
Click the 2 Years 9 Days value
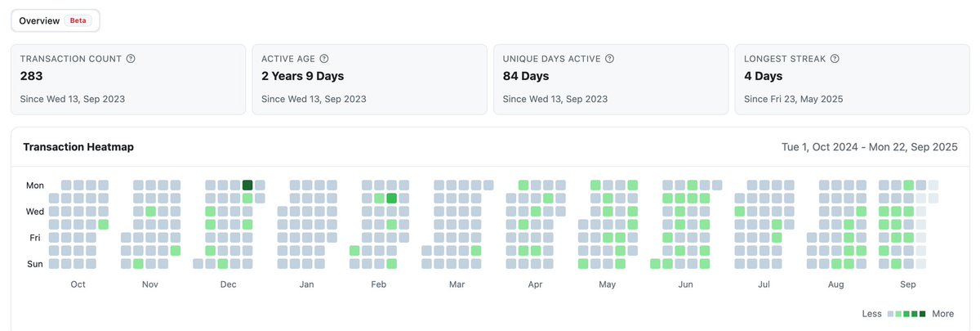tap(302, 76)
